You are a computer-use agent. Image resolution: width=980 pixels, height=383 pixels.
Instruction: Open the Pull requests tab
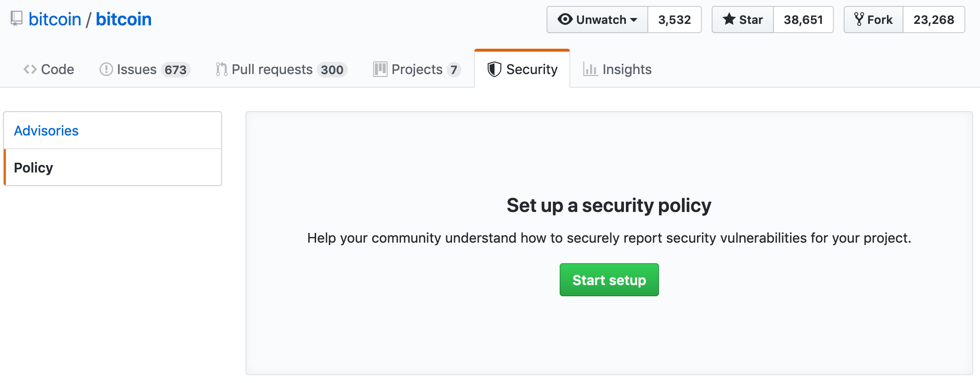273,69
